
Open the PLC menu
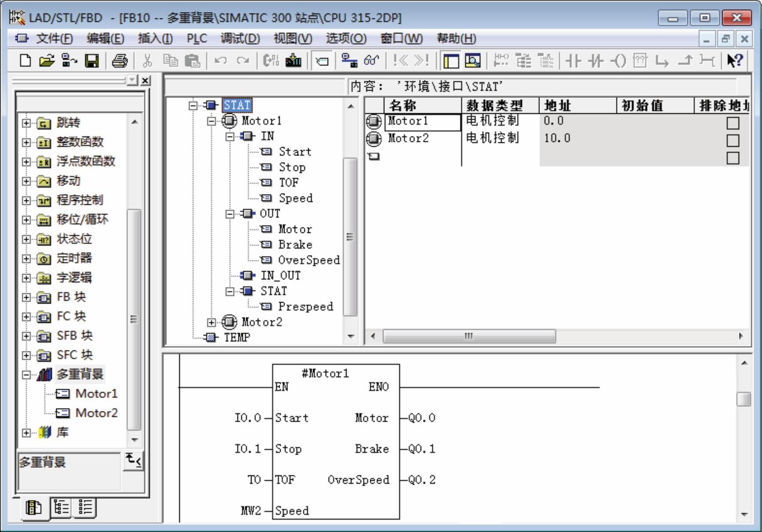[197, 39]
